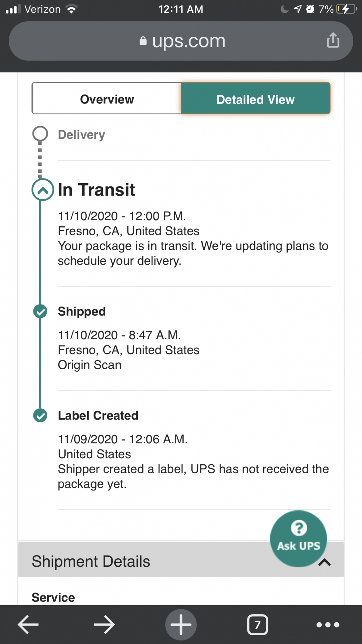Tap the In Transit heading
Image resolution: width=362 pixels, height=644 pixels.
(97, 190)
